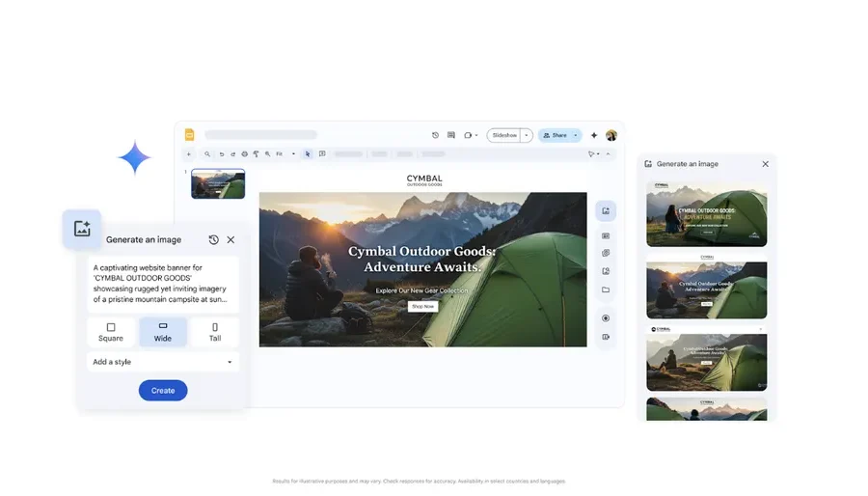Click the CYMBAL logo text above banner

424,179
